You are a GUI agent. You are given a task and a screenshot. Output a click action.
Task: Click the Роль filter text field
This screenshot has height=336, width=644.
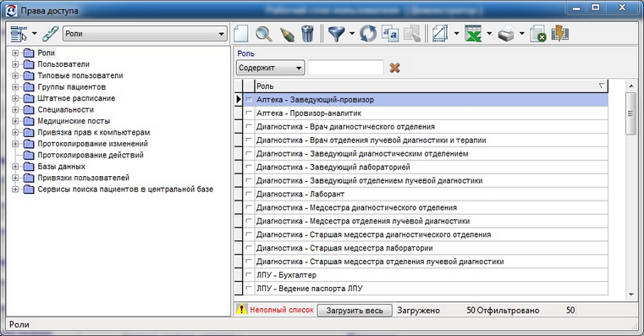pos(345,68)
